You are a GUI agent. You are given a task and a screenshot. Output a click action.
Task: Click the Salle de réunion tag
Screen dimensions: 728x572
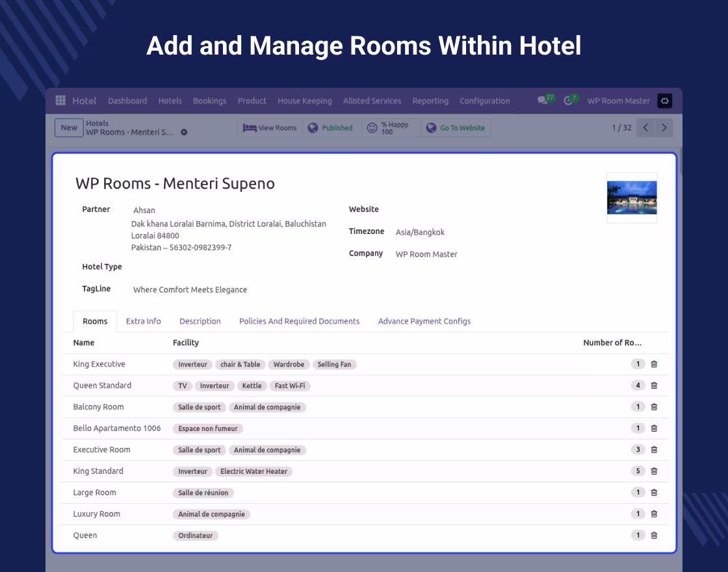203,493
